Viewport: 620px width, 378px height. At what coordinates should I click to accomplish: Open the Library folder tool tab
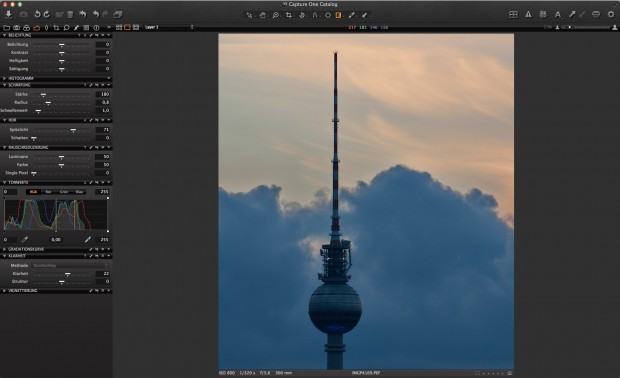tap(6, 28)
